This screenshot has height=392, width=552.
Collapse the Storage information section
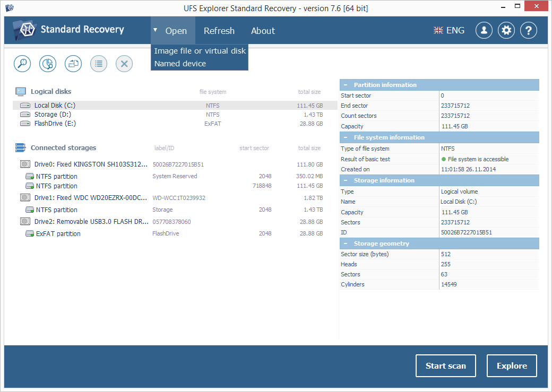[x=346, y=180]
